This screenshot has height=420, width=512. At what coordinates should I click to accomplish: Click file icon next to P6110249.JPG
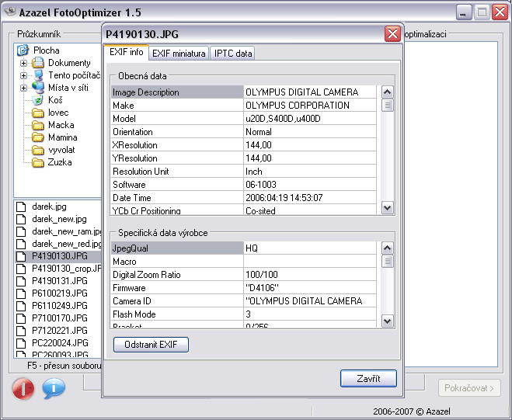click(x=21, y=306)
